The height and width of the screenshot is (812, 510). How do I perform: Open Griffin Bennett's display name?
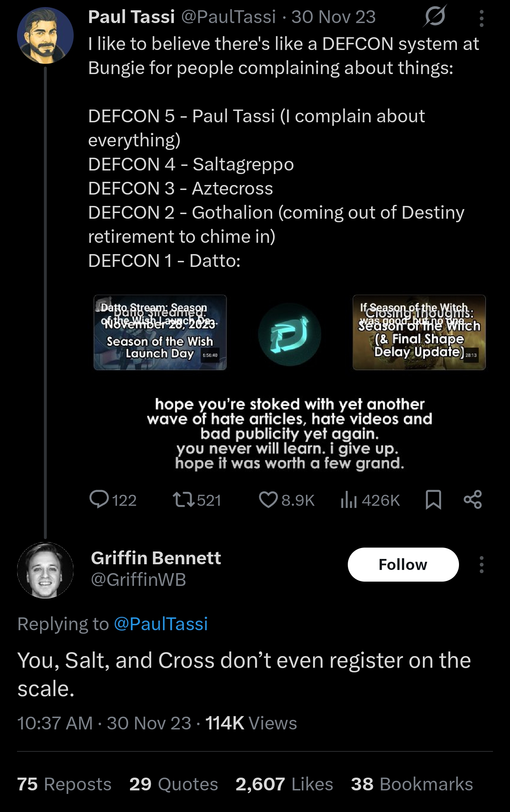(156, 558)
